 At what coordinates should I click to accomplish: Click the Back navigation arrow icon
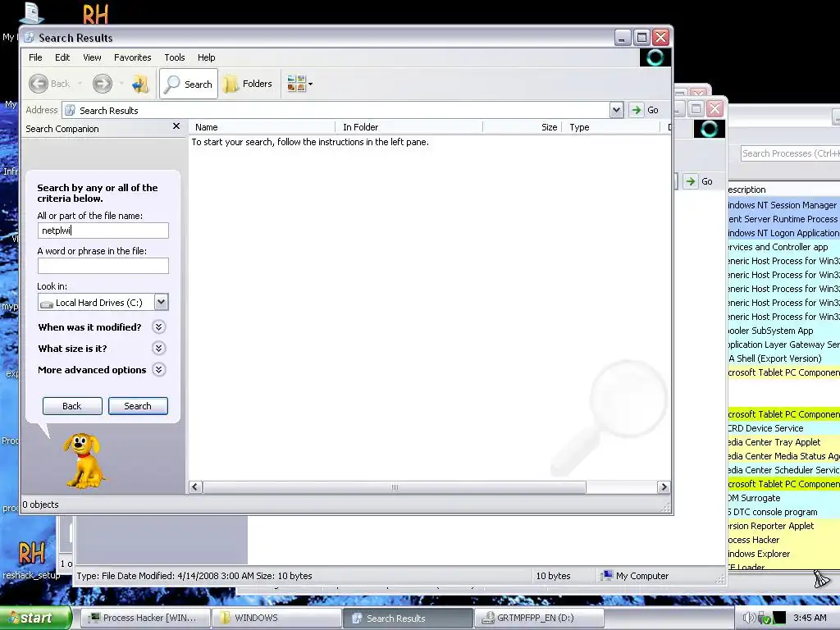[x=39, y=84]
